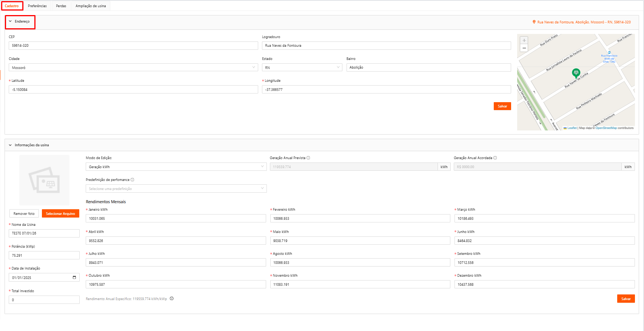Screen dimensions: 644x331
Task: Click the info icon beside Predefinição de perfomance
Action: [x=132, y=180]
